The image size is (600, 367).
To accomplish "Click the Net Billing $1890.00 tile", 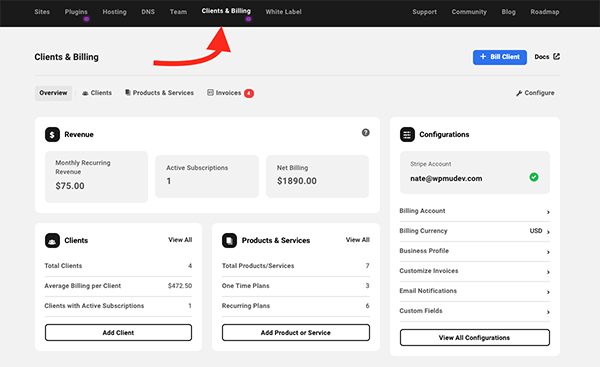I will (x=317, y=176).
